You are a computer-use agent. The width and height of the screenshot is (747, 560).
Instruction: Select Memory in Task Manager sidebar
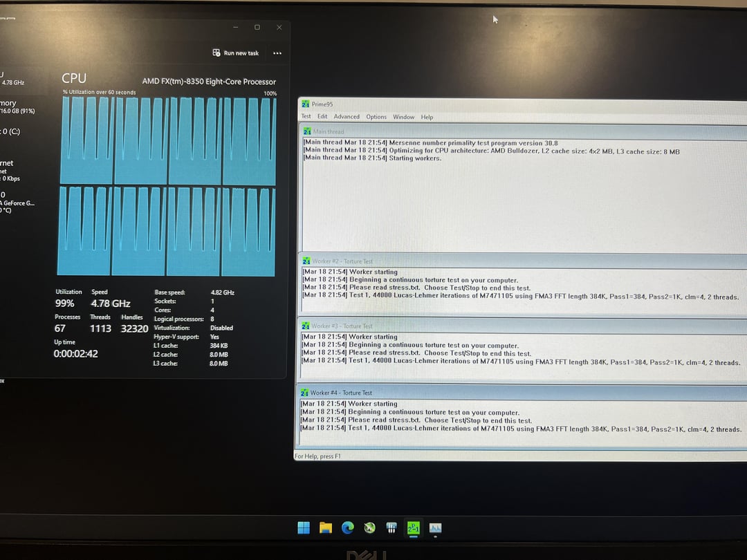(x=17, y=106)
